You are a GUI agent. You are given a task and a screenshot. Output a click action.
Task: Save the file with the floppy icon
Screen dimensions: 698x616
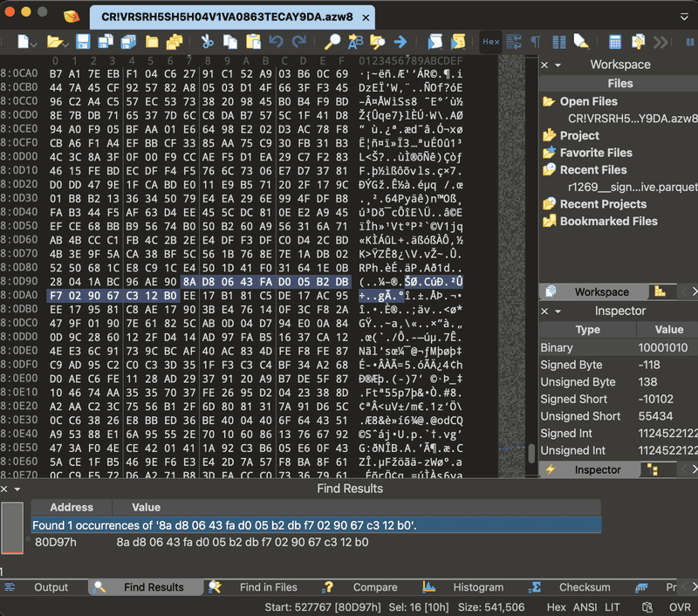[83, 42]
